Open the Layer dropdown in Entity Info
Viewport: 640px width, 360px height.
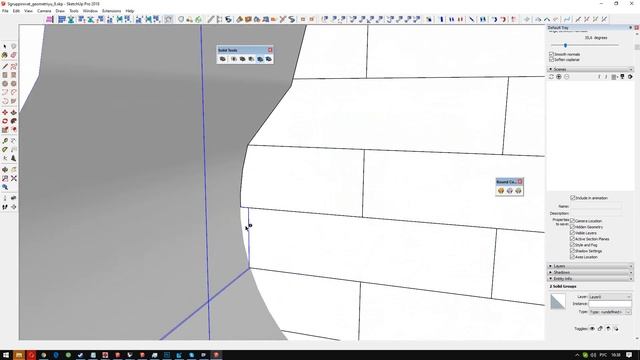click(610, 297)
